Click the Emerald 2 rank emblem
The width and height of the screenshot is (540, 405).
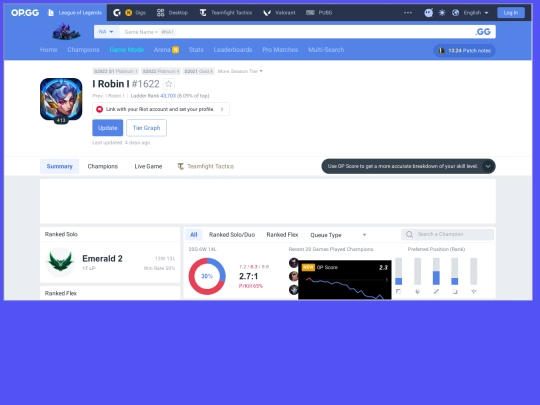pos(60,262)
